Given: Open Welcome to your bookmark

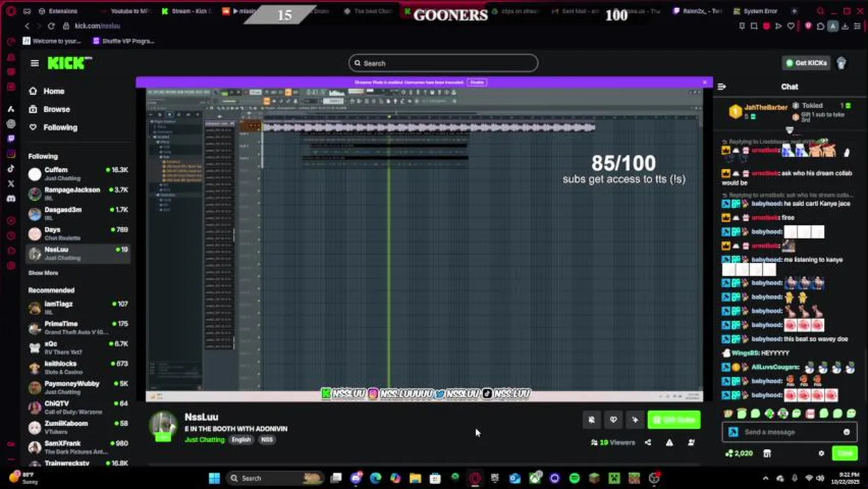Looking at the screenshot, I should tap(52, 41).
